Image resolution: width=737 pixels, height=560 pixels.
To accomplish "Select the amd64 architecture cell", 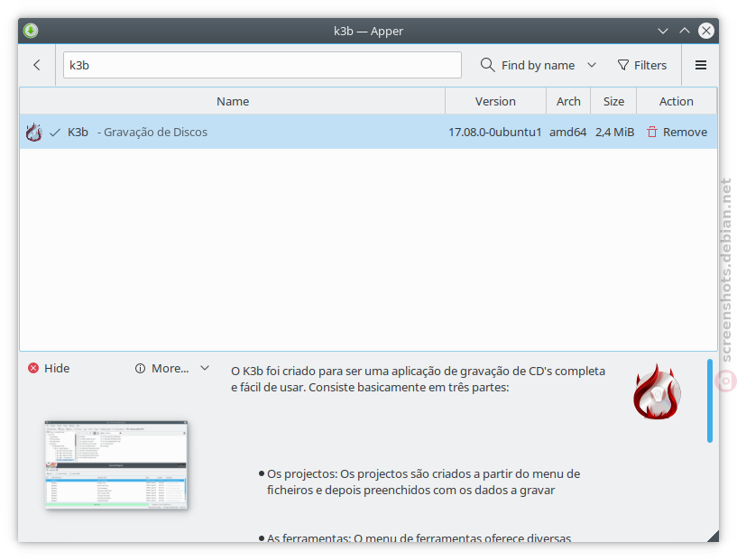I will click(x=567, y=132).
